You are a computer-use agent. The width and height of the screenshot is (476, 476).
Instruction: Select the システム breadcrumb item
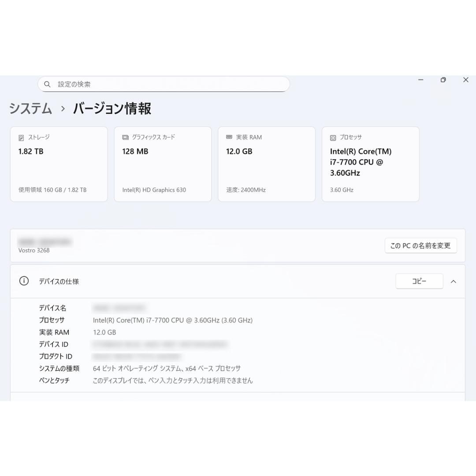tap(30, 108)
